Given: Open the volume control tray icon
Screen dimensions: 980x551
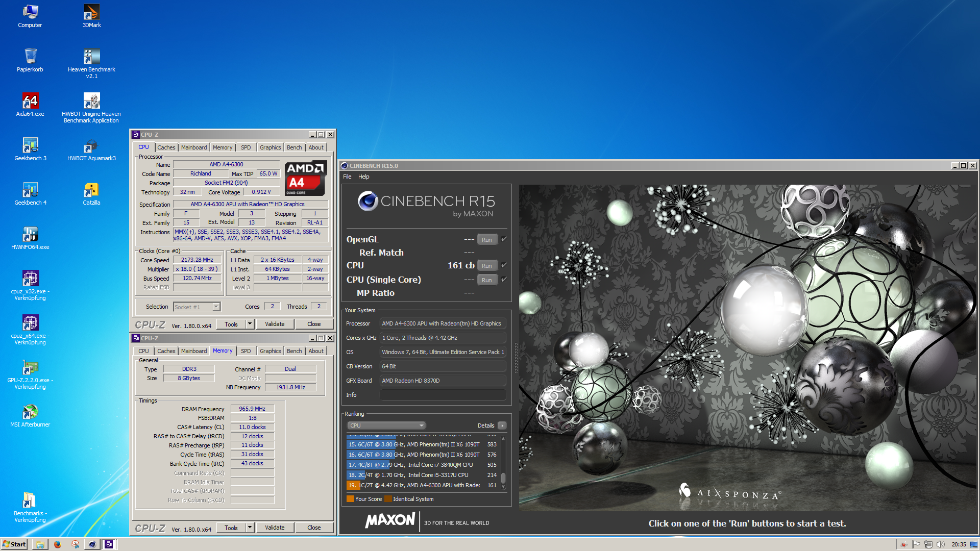Looking at the screenshot, I should coord(941,544).
